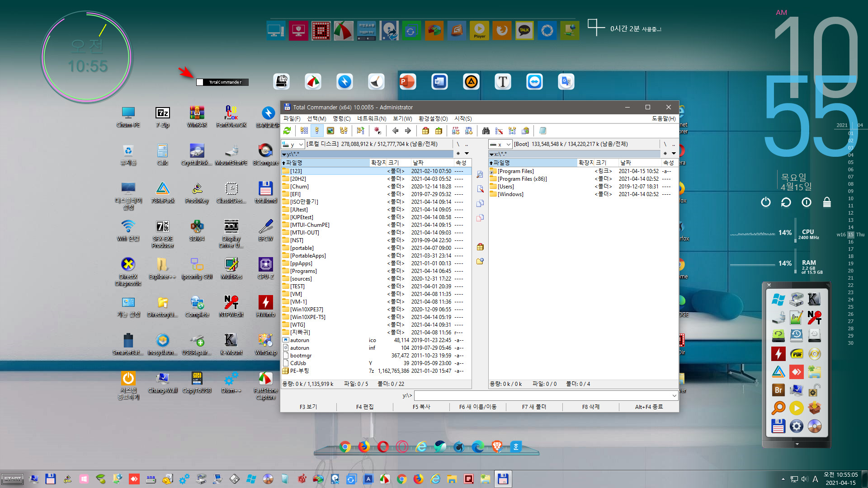Switch to thumbnail view icon
This screenshot has width=868, height=488.
pyautogui.click(x=330, y=131)
